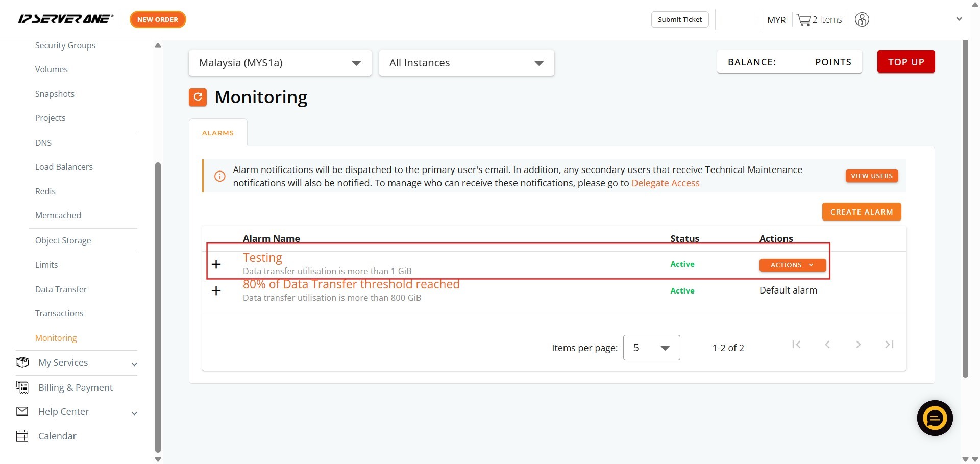This screenshot has height=464, width=980.
Task: Go to the next page arrow
Action: click(858, 345)
